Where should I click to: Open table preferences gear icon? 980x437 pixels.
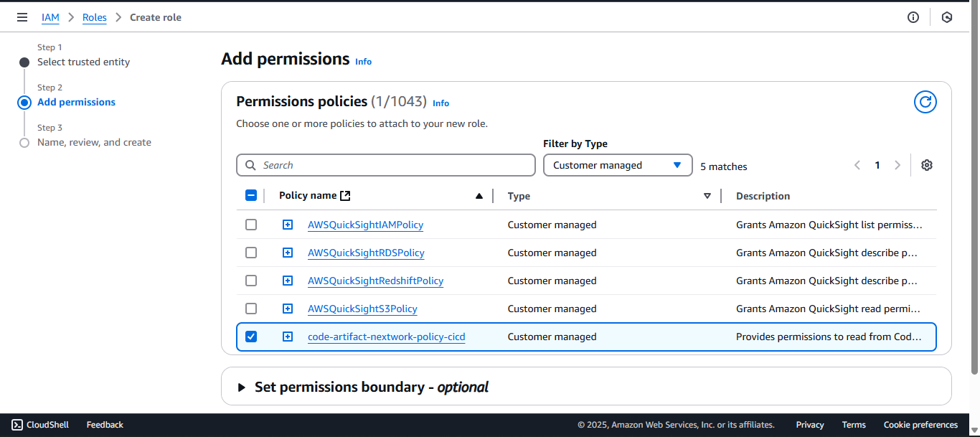927,165
